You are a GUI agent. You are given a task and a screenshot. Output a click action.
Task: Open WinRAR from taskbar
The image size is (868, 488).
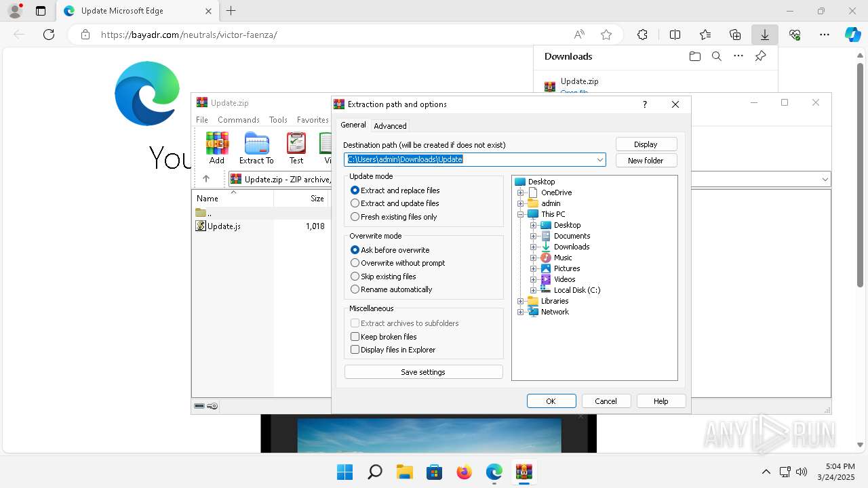pos(524,472)
